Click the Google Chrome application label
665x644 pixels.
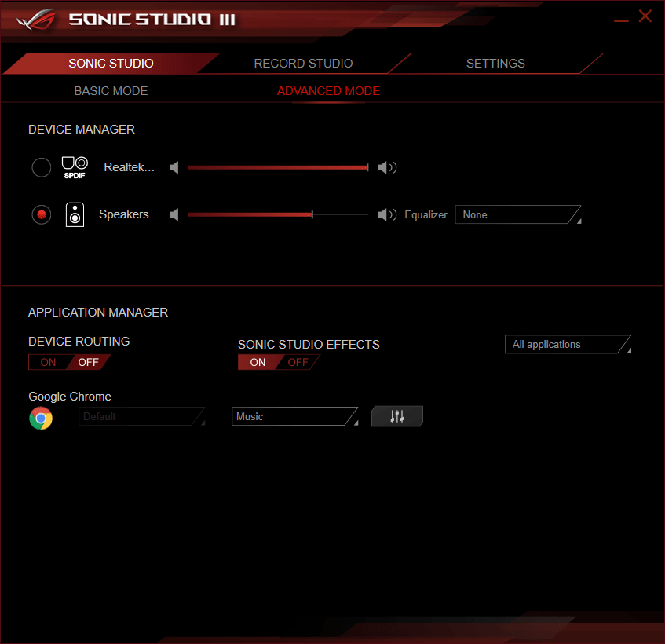pyautogui.click(x=70, y=397)
